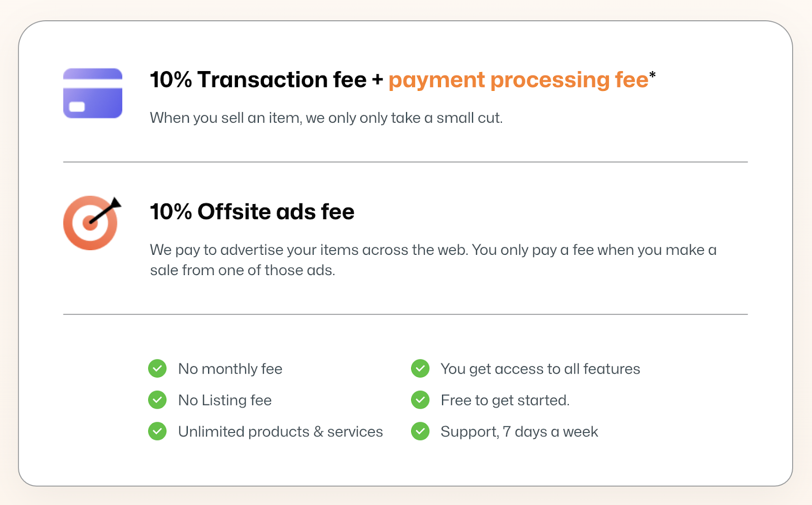
Task: Click the No Listing fee label
Action: tap(225, 400)
